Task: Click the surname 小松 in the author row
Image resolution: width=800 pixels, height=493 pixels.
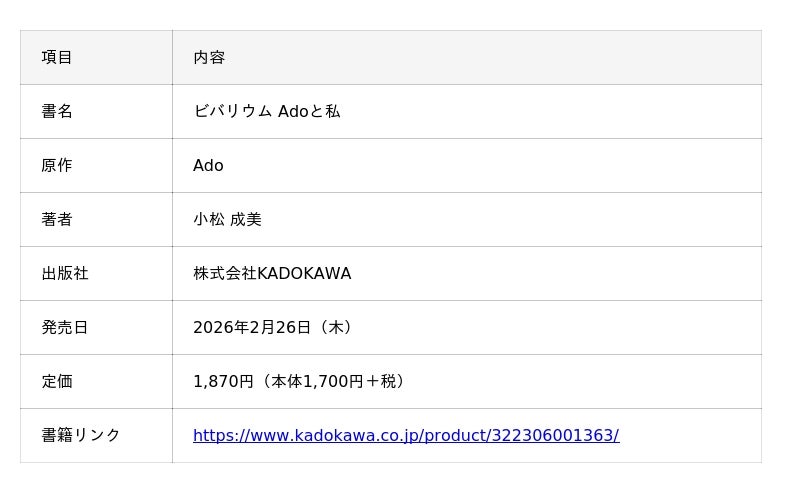Action: point(209,220)
